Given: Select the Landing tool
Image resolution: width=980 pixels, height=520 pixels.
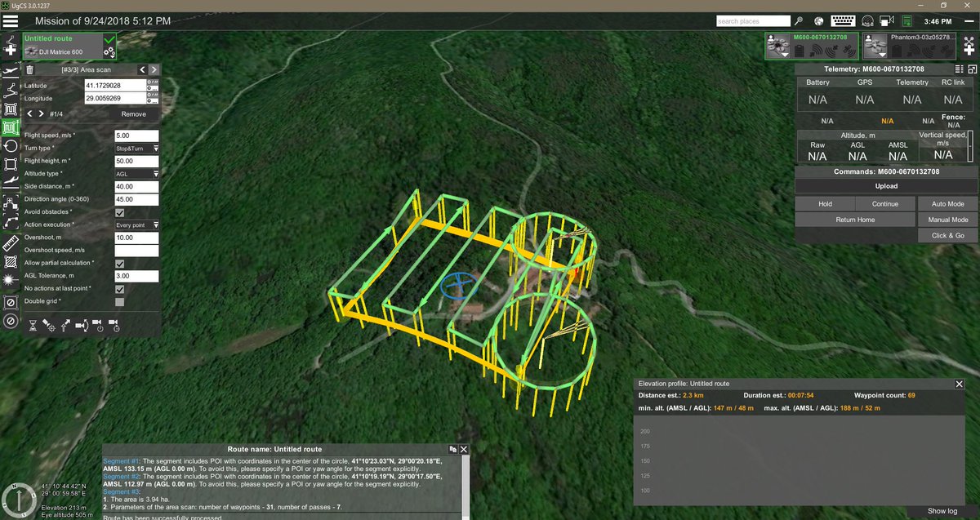Looking at the screenshot, I should pos(10,183).
